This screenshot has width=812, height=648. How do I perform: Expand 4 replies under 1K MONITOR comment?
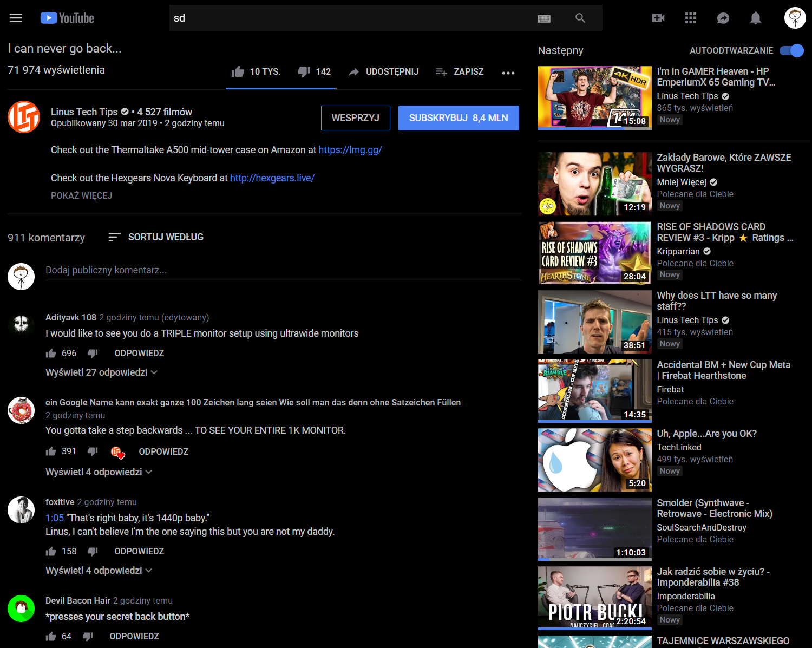coord(99,472)
